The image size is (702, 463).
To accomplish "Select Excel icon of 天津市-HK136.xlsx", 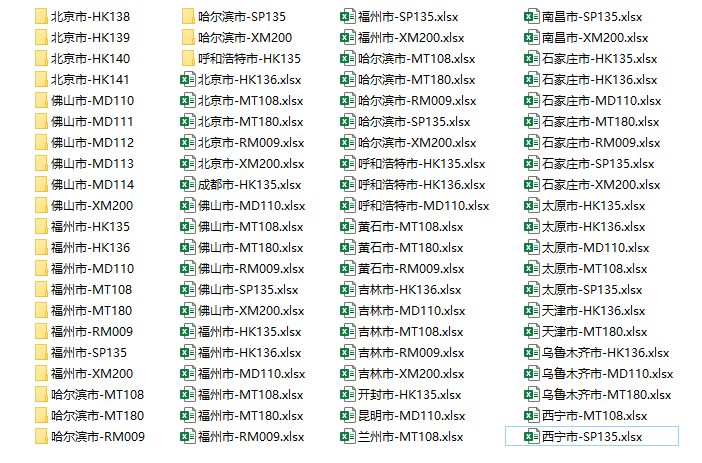I will point(531,311).
